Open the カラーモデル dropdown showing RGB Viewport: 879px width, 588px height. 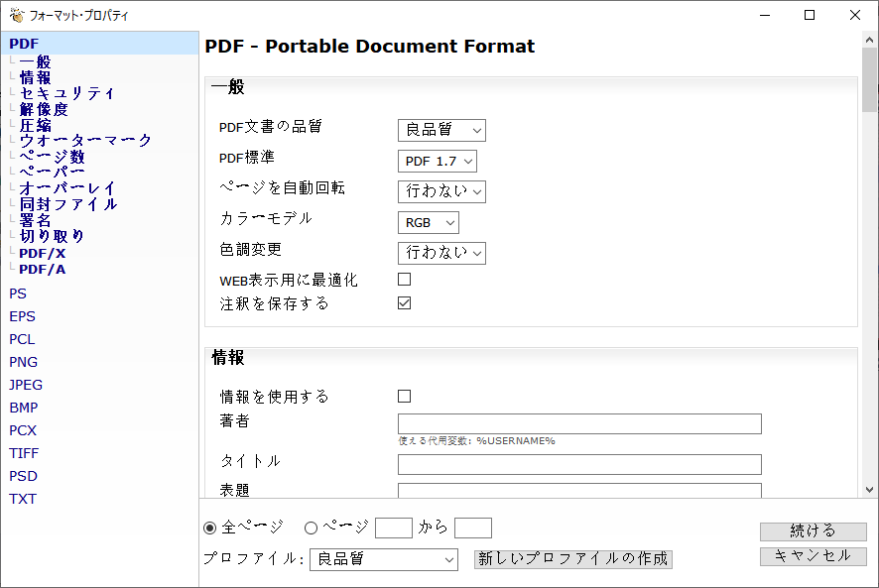pyautogui.click(x=427, y=222)
